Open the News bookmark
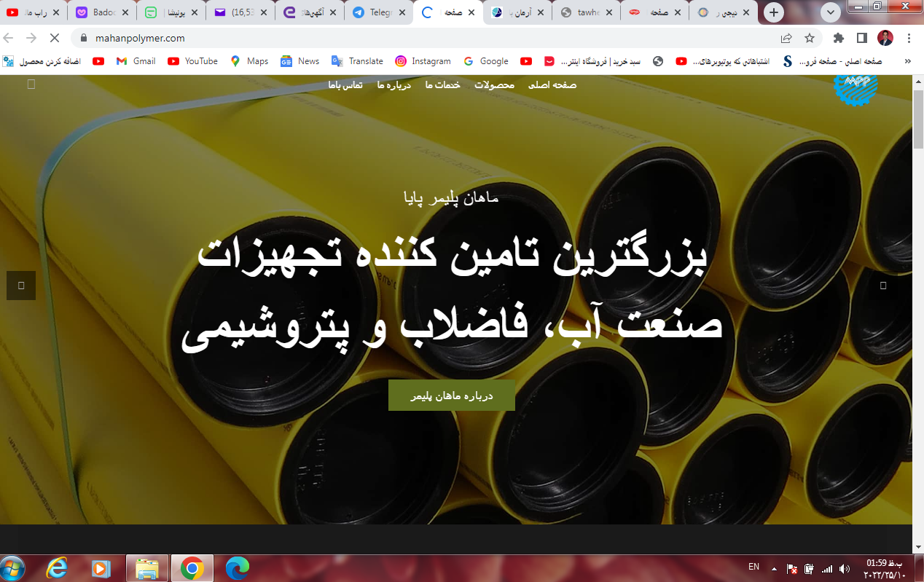924x582 pixels. coord(299,61)
